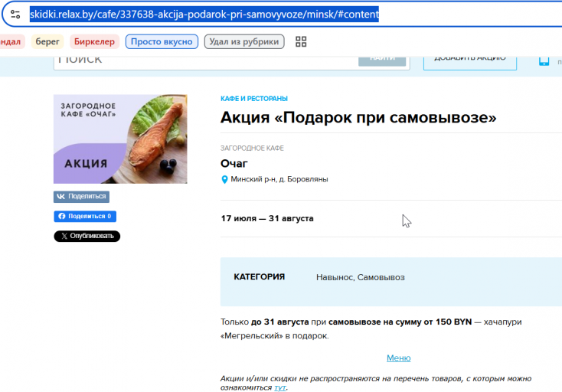Click the Загородное кафе label
The image size is (562, 392).
click(x=252, y=149)
